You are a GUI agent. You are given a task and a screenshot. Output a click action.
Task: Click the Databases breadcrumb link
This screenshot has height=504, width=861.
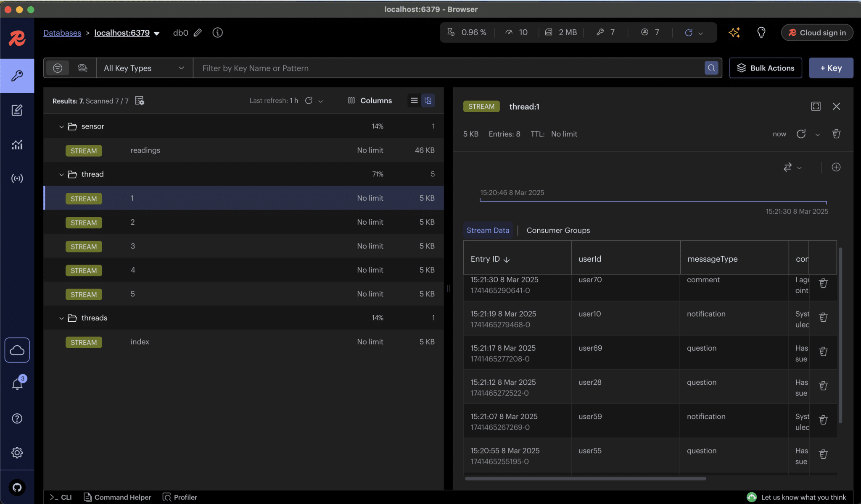(62, 33)
